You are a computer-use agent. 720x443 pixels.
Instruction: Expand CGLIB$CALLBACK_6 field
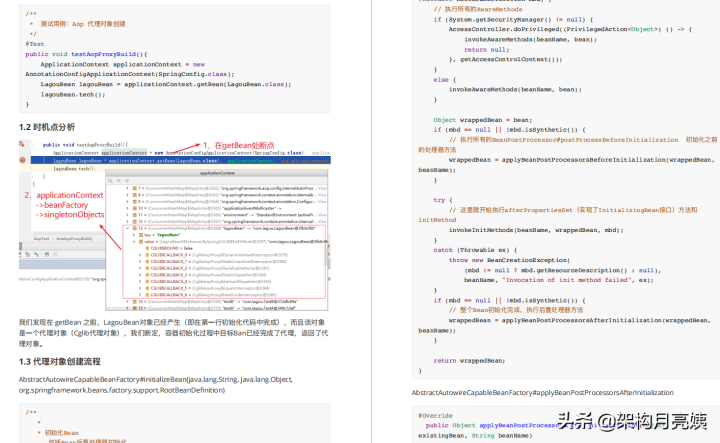(x=140, y=295)
